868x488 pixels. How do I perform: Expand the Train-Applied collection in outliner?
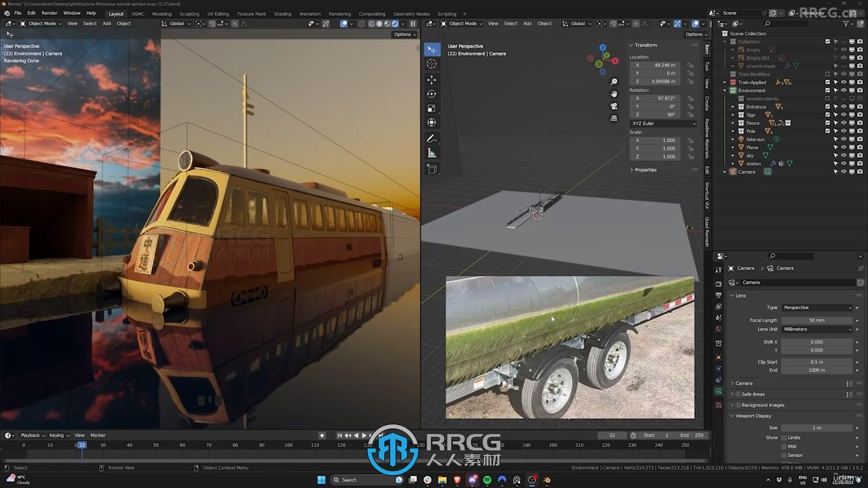(x=725, y=82)
